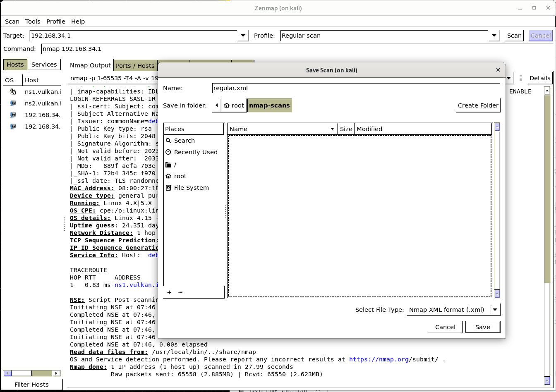
Task: Click the Search icon in Places
Action: point(168,141)
